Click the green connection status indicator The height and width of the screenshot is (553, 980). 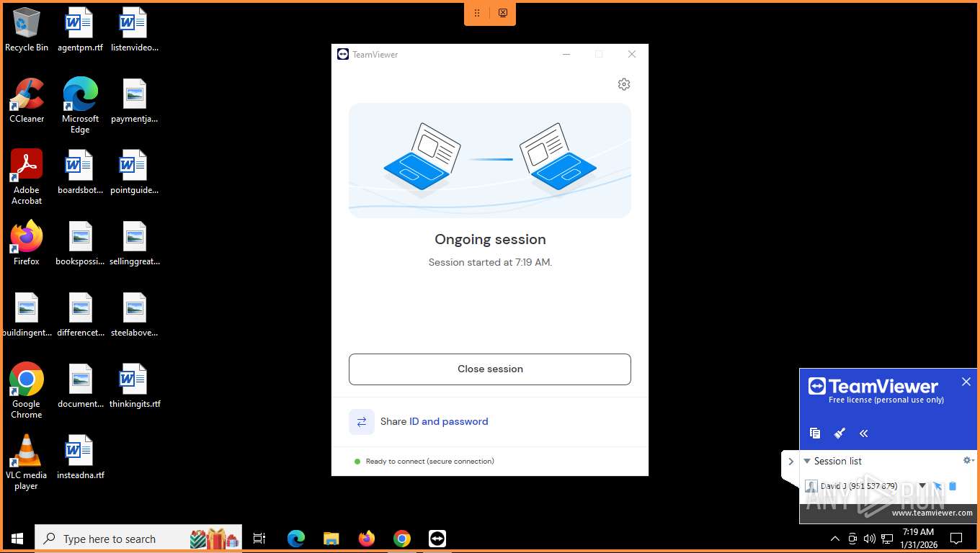(357, 462)
